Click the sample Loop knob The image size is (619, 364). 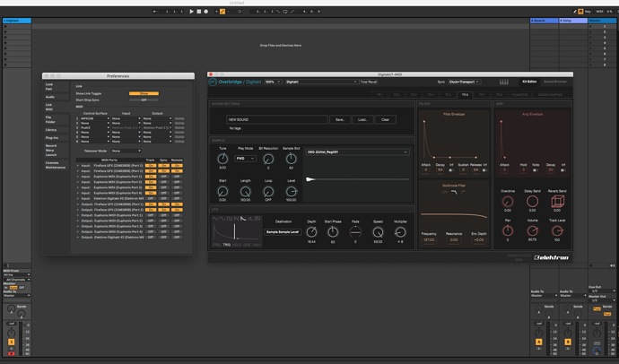pos(268,192)
